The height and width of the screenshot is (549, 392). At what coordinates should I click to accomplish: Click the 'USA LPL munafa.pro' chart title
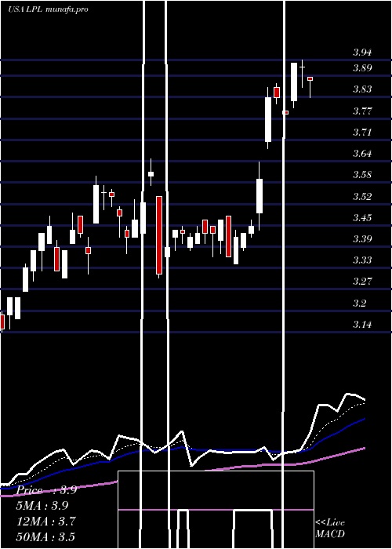pos(48,9)
